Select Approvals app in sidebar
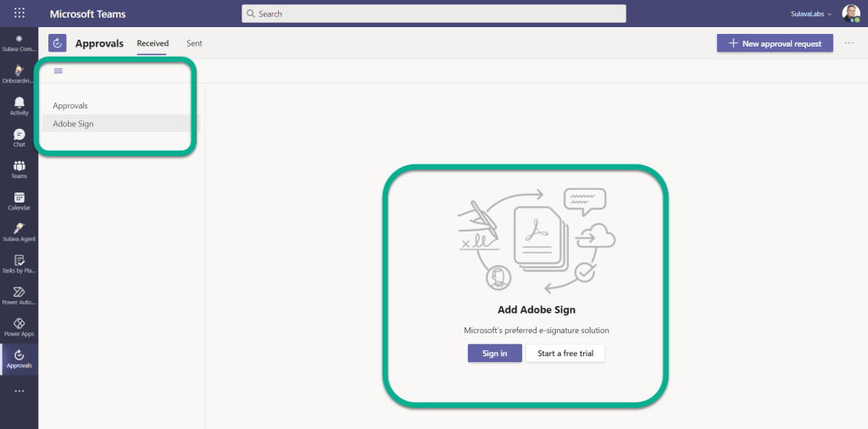The height and width of the screenshot is (429, 868). click(x=19, y=359)
